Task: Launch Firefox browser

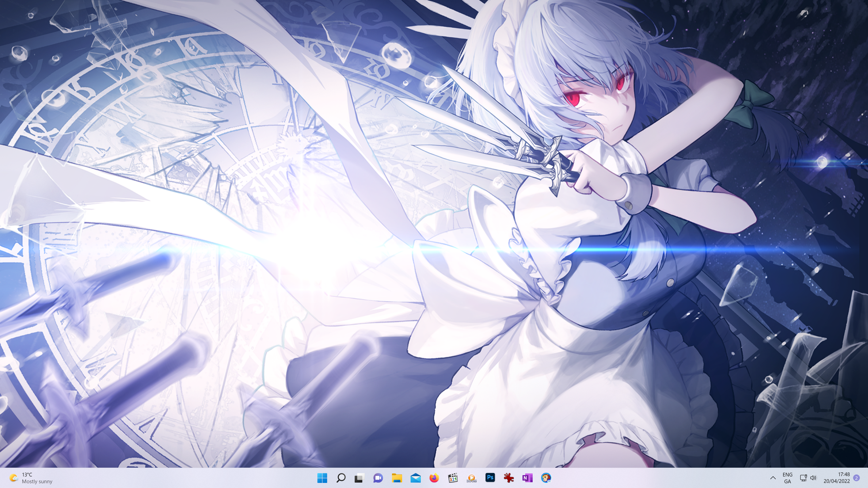Action: tap(434, 478)
